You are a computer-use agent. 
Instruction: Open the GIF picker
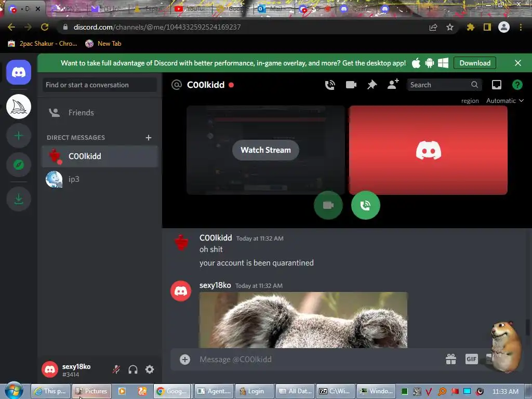point(472,359)
